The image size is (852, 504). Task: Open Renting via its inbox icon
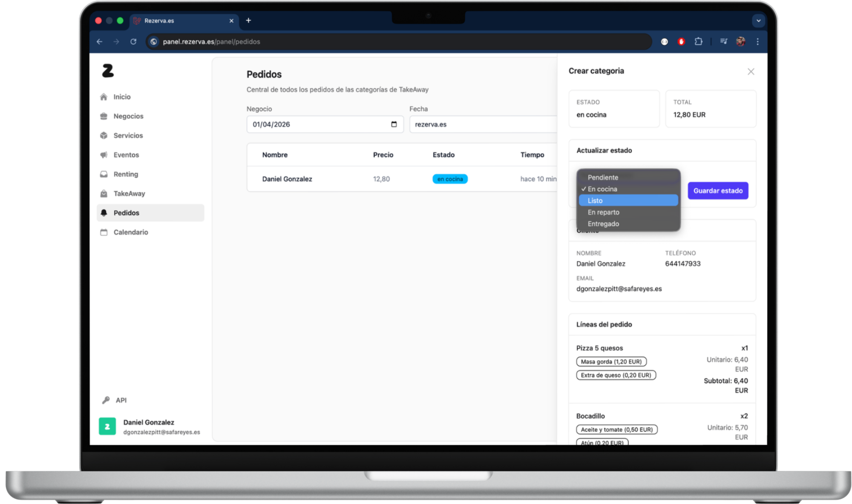point(104,174)
